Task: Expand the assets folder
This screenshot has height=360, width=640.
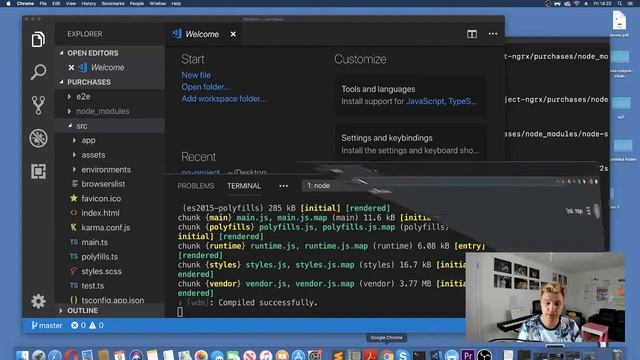Action: tap(74, 155)
